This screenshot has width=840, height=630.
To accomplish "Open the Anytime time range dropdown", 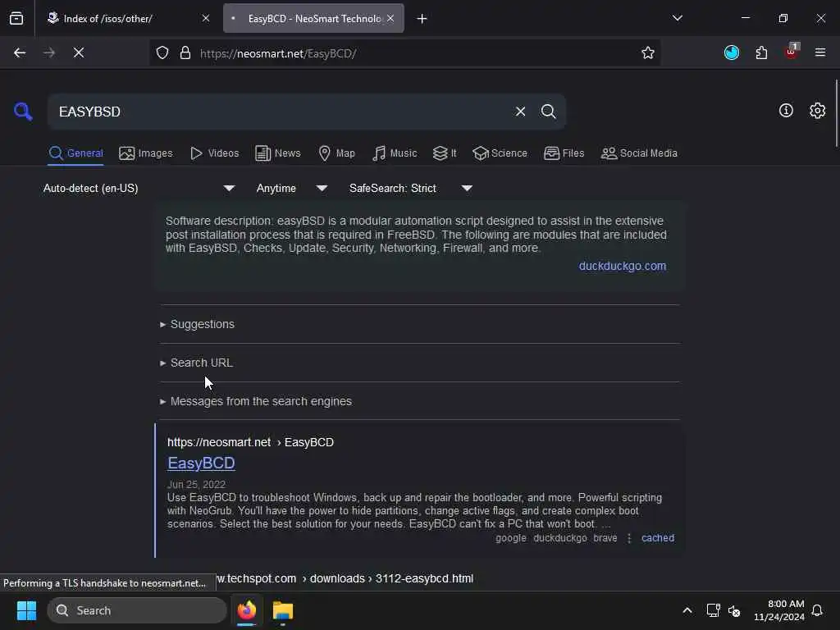I will tap(292, 188).
